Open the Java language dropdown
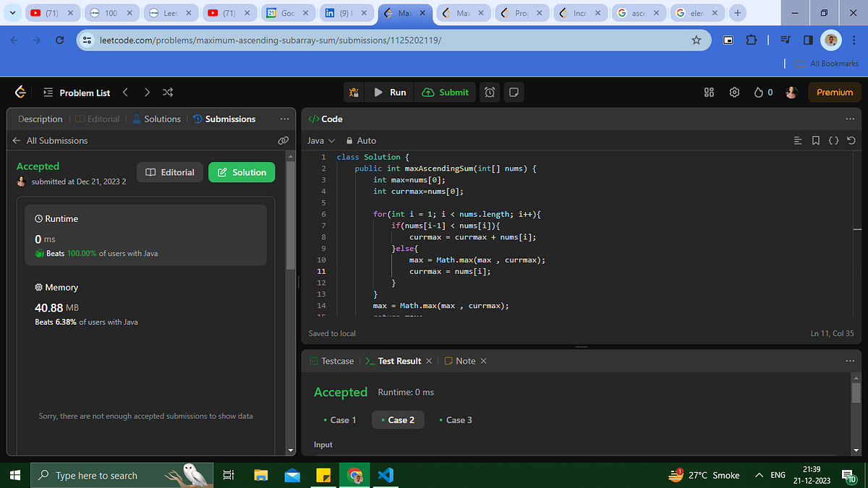Viewport: 868px width, 488px height. pos(321,140)
